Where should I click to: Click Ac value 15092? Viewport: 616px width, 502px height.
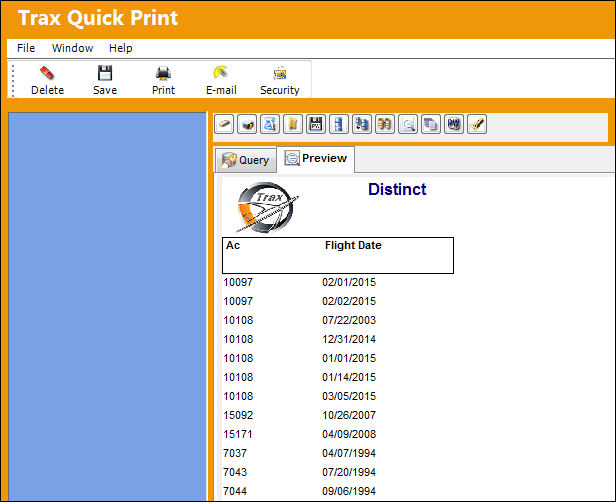coord(238,415)
